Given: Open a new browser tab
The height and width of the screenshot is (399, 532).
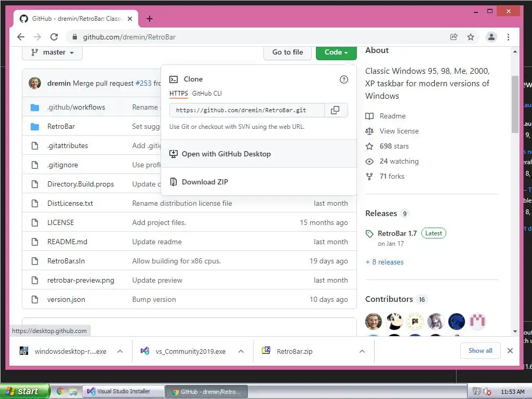Looking at the screenshot, I should click(150, 19).
